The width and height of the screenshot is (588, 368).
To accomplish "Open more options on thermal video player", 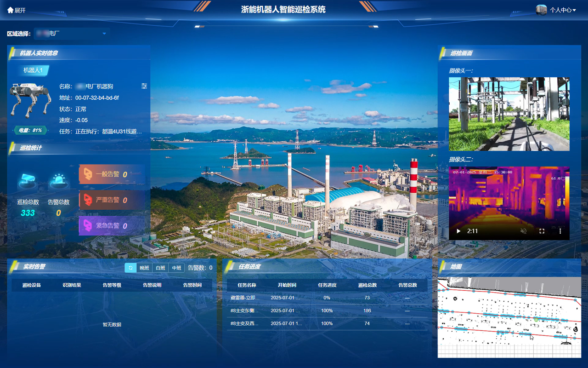I will 560,231.
